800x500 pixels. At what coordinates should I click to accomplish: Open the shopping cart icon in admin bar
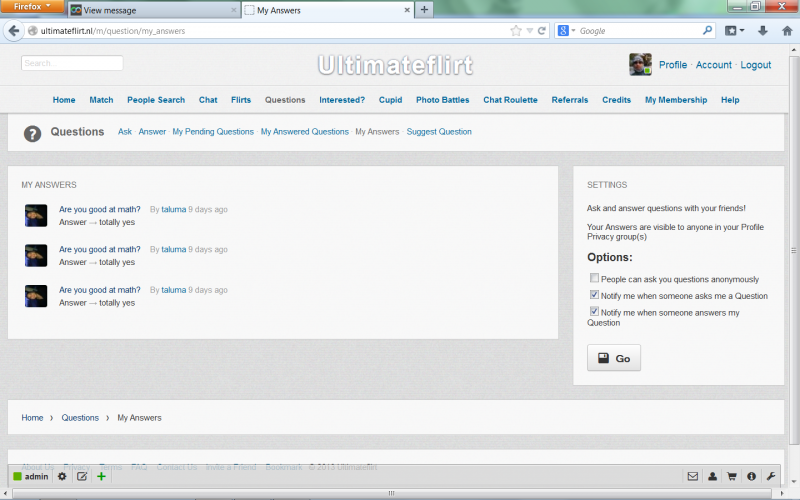point(732,477)
